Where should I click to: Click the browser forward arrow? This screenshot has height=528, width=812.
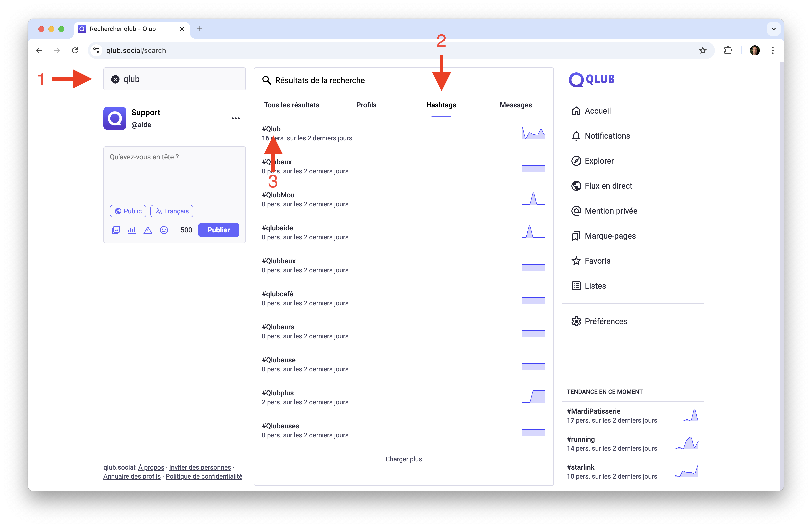[57, 50]
